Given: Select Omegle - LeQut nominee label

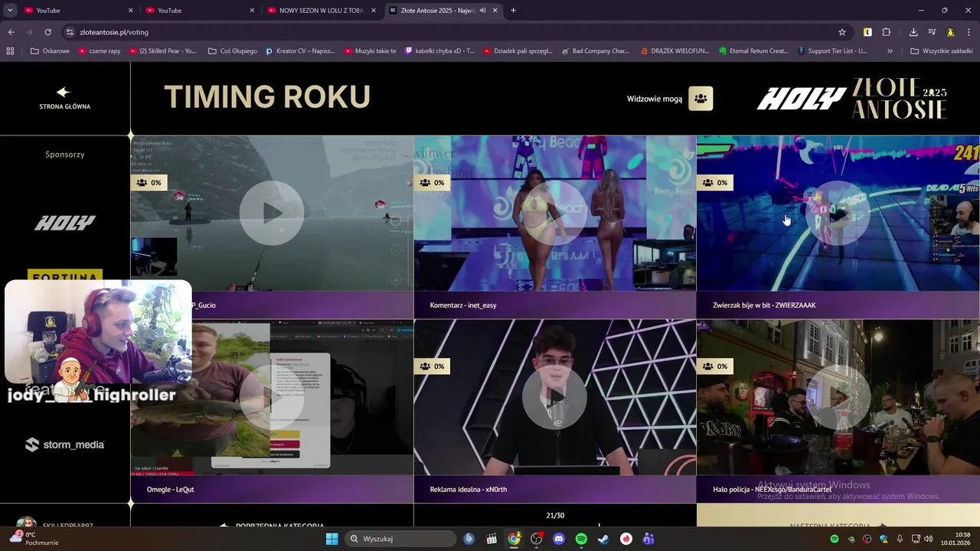Looking at the screenshot, I should [x=170, y=489].
